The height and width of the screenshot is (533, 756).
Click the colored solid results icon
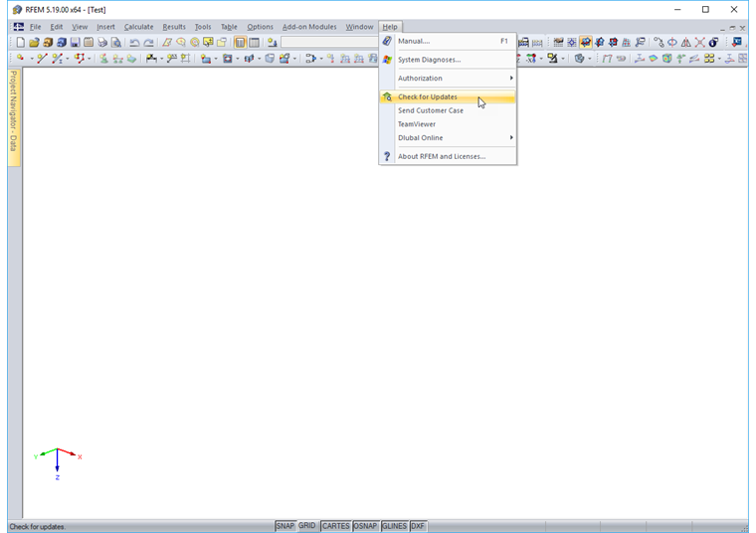pyautogui.click(x=666, y=59)
